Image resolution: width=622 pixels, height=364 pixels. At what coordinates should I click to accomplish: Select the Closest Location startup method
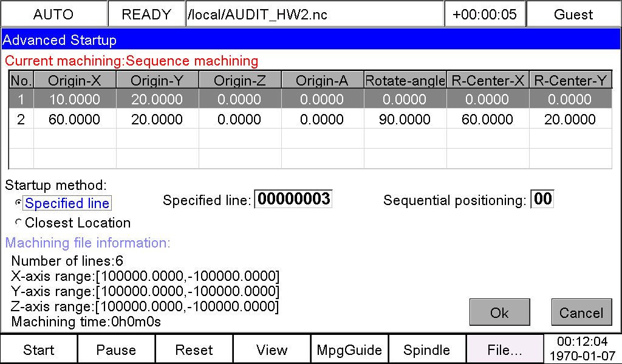click(73, 223)
